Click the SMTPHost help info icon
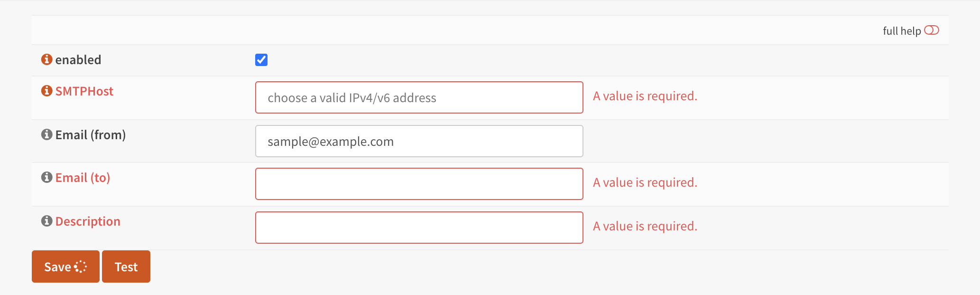The width and height of the screenshot is (980, 295). coord(46,91)
